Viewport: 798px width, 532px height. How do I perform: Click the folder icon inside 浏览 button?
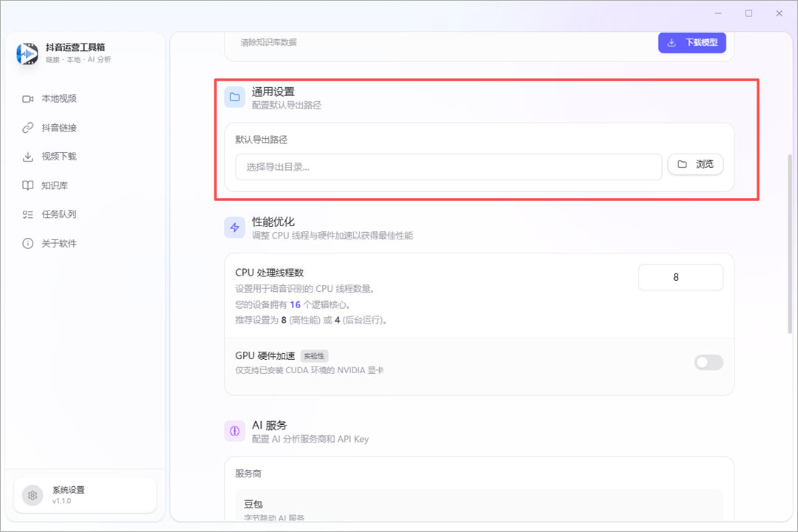[x=683, y=164]
